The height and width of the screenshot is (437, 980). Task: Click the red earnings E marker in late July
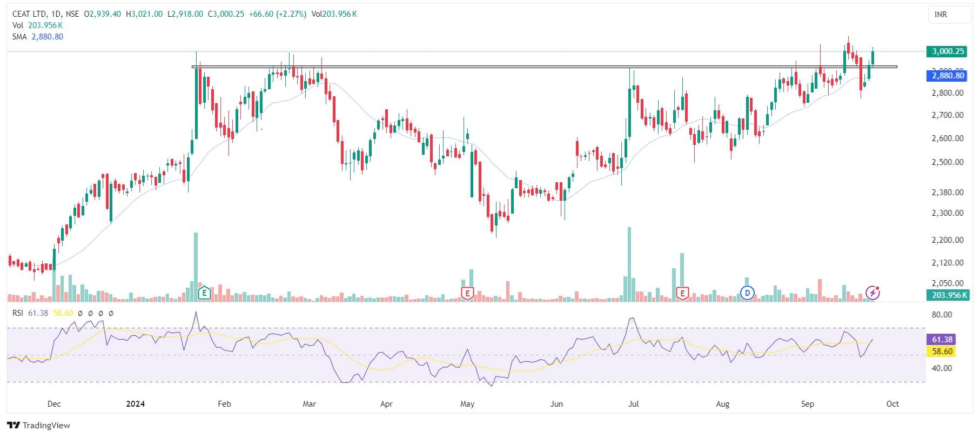click(683, 294)
